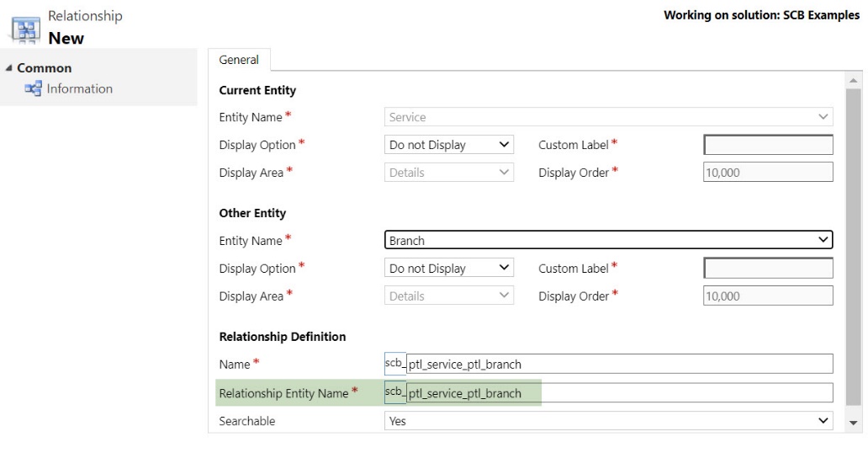Image resolution: width=868 pixels, height=458 pixels.
Task: Open Information in the Common section
Action: [79, 88]
